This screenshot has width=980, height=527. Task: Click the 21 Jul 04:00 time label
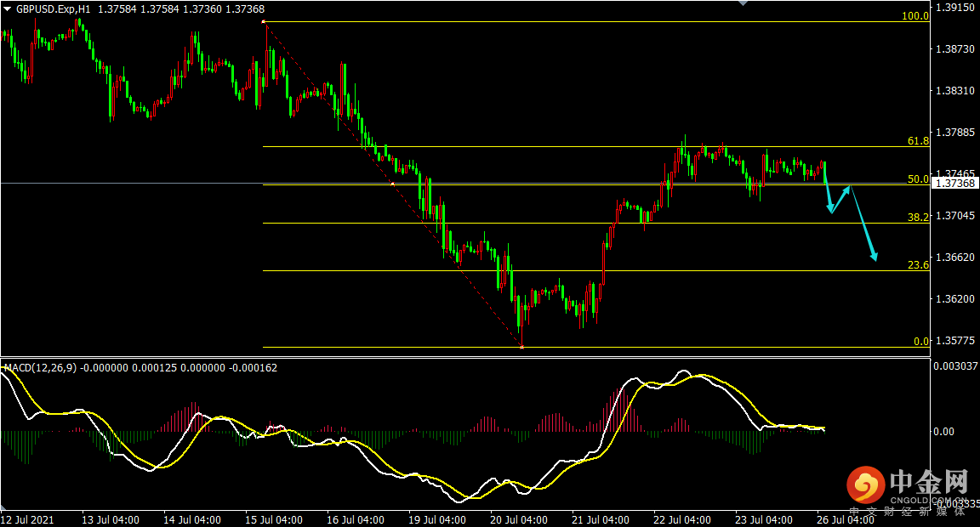(601, 519)
